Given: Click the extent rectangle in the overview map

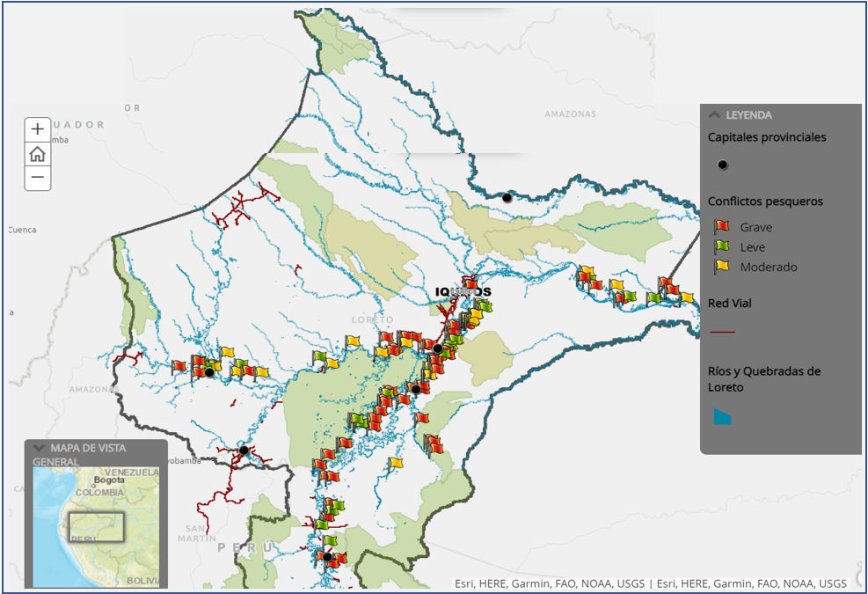Looking at the screenshot, I should (98, 526).
